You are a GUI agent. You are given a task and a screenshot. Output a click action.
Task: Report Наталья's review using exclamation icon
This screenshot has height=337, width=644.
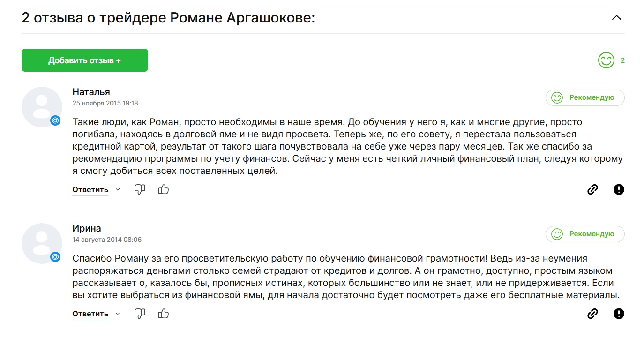[x=619, y=189]
